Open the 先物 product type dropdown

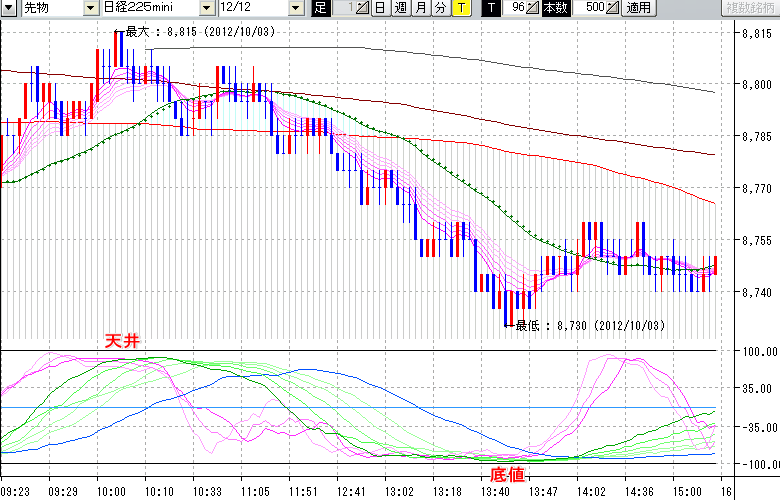pyautogui.click(x=91, y=8)
